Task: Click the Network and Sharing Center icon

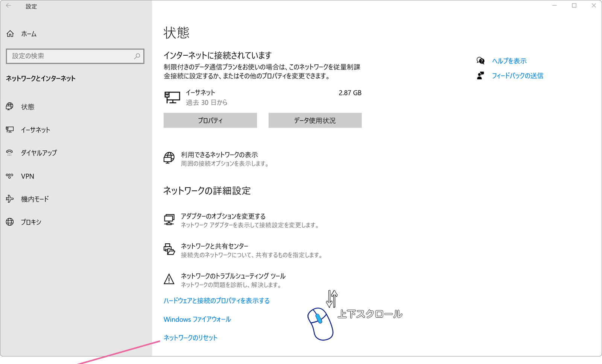Action: tap(169, 249)
